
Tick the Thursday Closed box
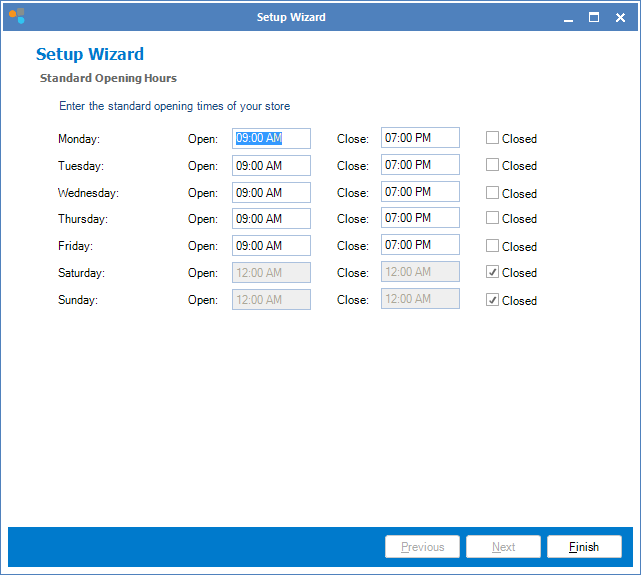coord(492,218)
